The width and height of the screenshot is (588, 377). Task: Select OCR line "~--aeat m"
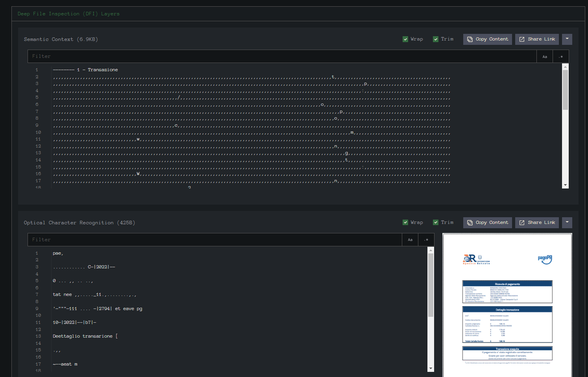65,364
